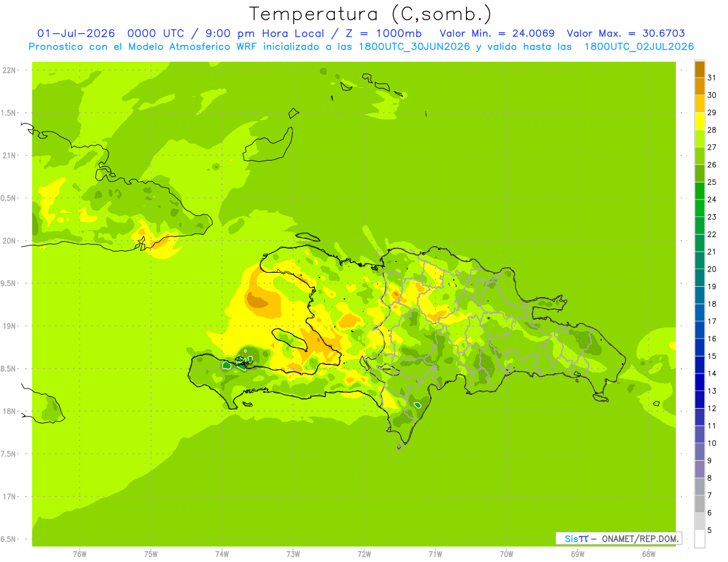
Task: Select the '1800UTC_30JUN2026' initialization timestamp
Action: [414, 47]
